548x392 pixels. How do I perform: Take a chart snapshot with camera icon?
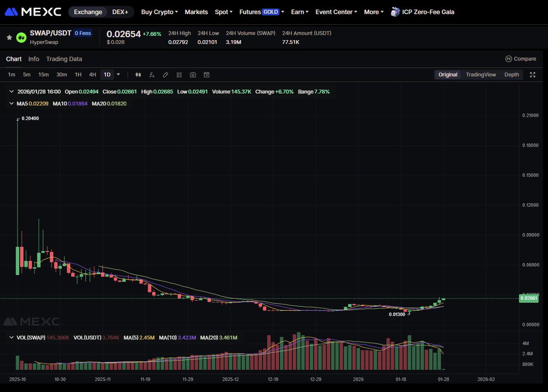(193, 74)
